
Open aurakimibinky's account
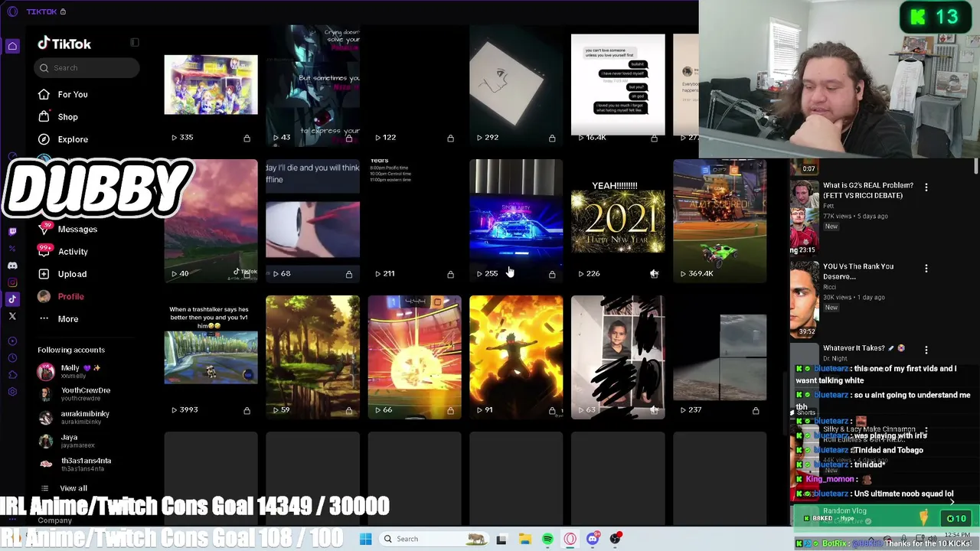pos(75,417)
